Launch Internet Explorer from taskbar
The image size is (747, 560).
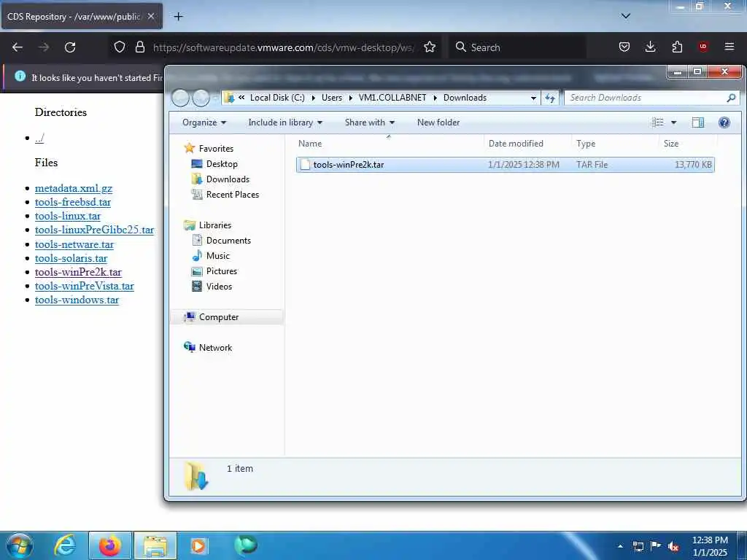64,545
